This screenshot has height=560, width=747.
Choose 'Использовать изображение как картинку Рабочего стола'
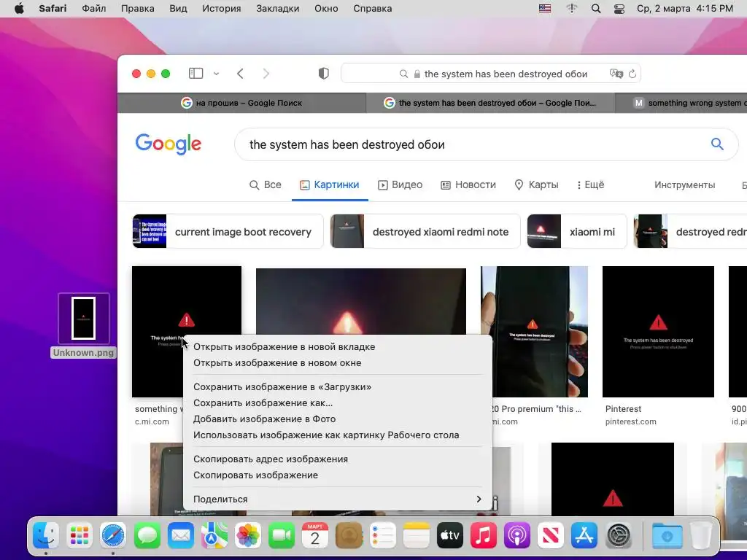(337, 435)
